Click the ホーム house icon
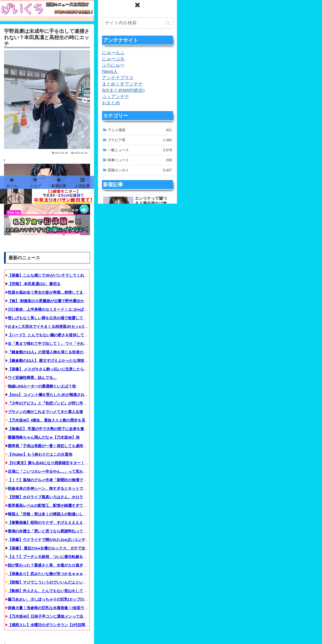The image size is (322, 644). pyautogui.click(x=12, y=180)
